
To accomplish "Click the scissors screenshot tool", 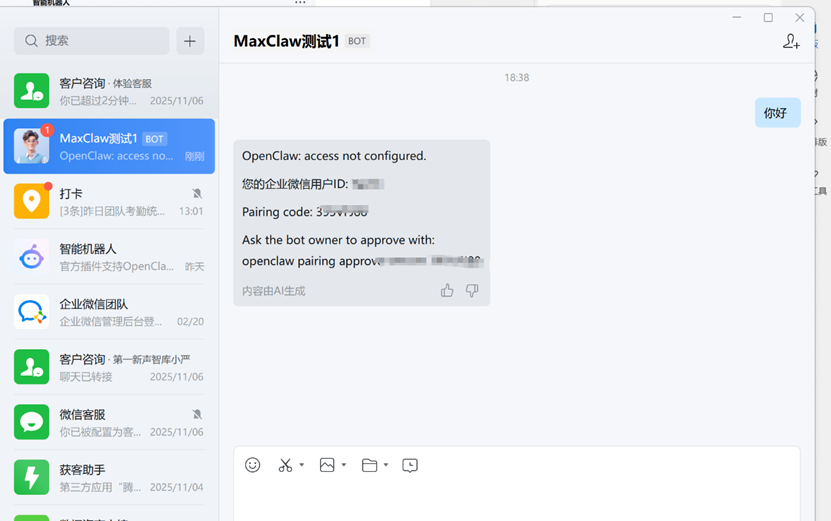I will tap(285, 465).
